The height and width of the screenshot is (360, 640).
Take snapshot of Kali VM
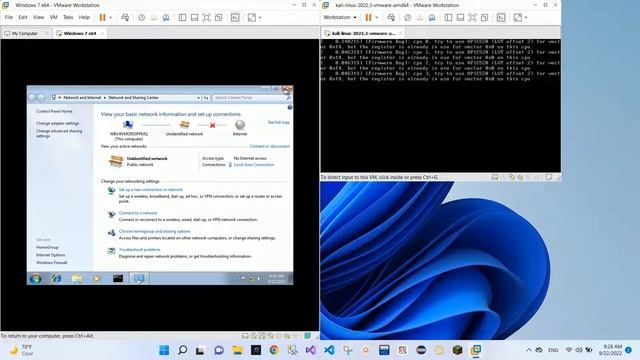tap(407, 17)
